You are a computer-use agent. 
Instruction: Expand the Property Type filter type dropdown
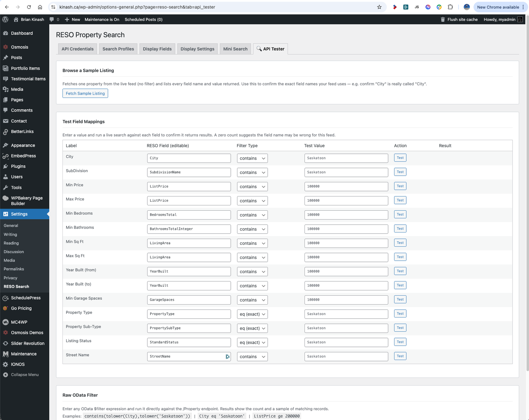click(x=252, y=314)
